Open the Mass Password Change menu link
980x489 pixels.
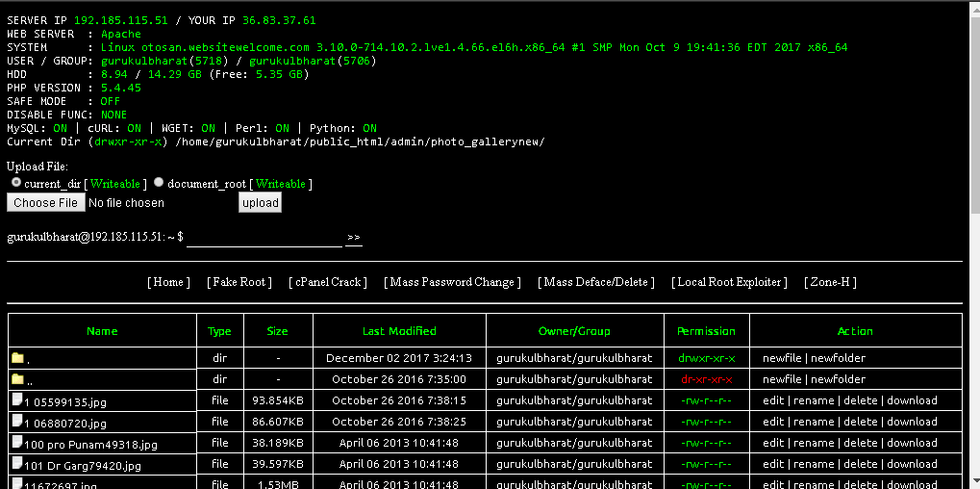pos(453,282)
